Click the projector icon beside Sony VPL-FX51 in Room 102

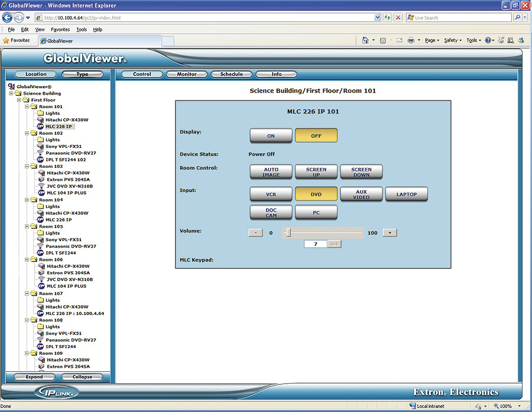(x=40, y=146)
